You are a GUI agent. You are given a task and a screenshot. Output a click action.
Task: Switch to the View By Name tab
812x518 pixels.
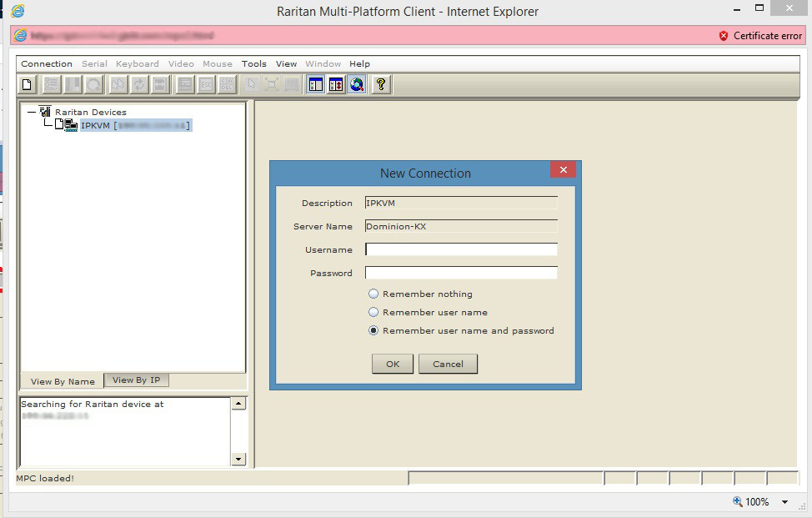pyautogui.click(x=63, y=381)
